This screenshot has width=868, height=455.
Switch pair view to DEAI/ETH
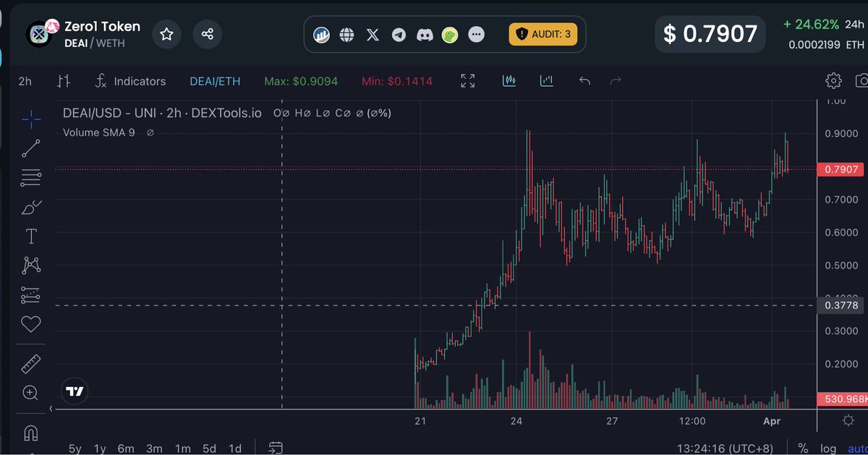point(215,81)
